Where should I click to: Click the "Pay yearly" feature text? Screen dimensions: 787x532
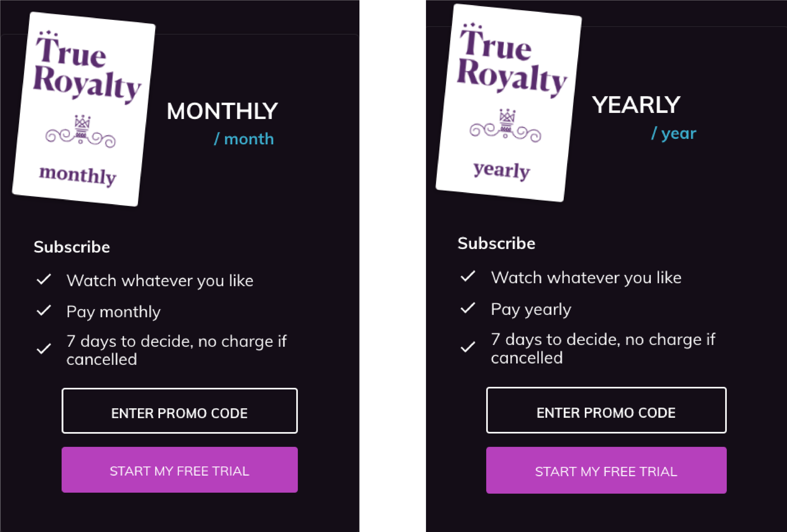click(x=531, y=309)
